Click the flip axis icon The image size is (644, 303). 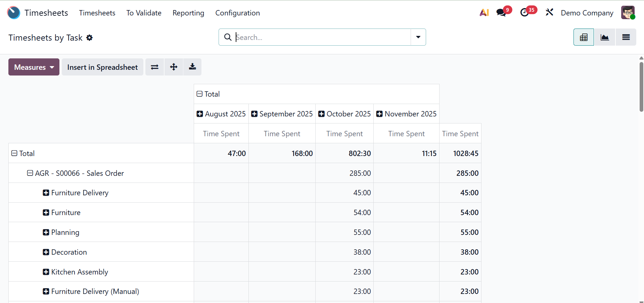click(154, 67)
